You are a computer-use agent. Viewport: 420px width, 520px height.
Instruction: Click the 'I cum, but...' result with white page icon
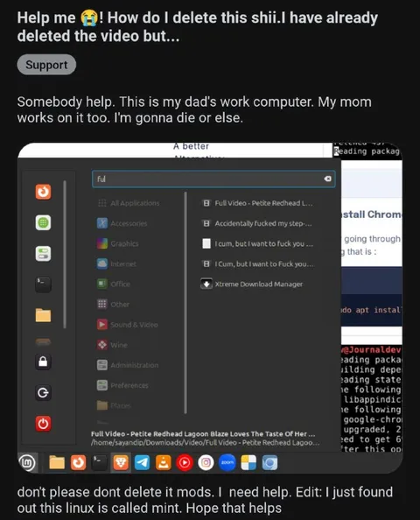257,243
